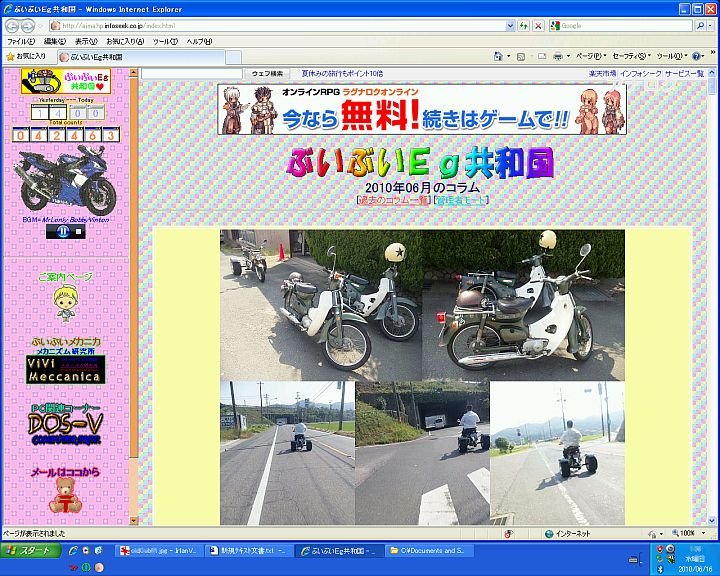Click the Refresh button beside address bar
The height and width of the screenshot is (576, 720).
tap(523, 26)
